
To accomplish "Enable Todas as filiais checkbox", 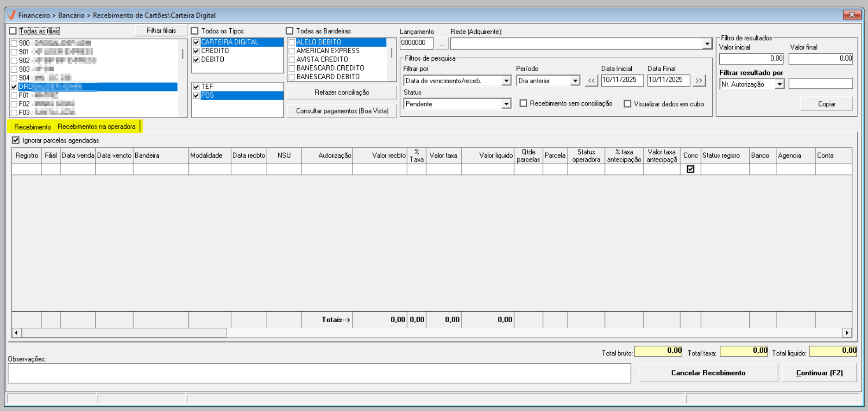I will pos(13,31).
